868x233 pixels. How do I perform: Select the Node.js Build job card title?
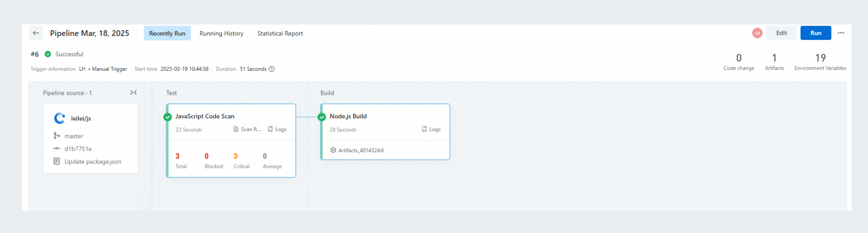click(x=348, y=116)
